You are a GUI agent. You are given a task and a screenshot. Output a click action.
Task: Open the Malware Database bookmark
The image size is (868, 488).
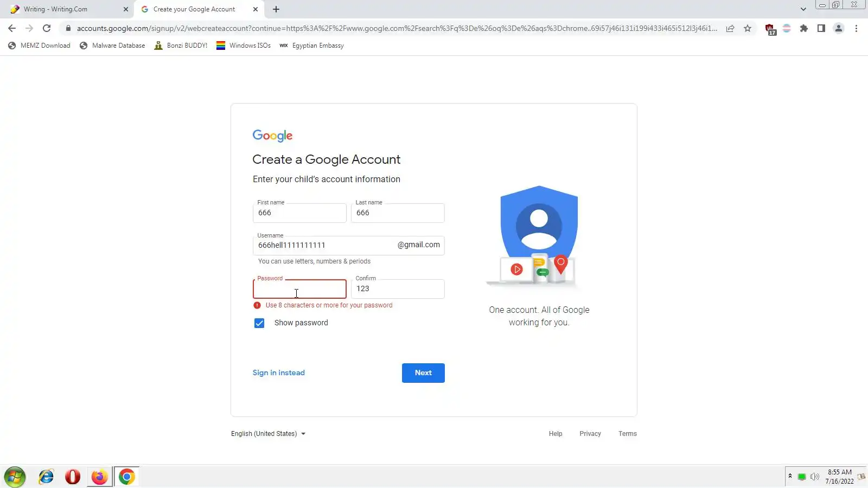[x=112, y=46]
